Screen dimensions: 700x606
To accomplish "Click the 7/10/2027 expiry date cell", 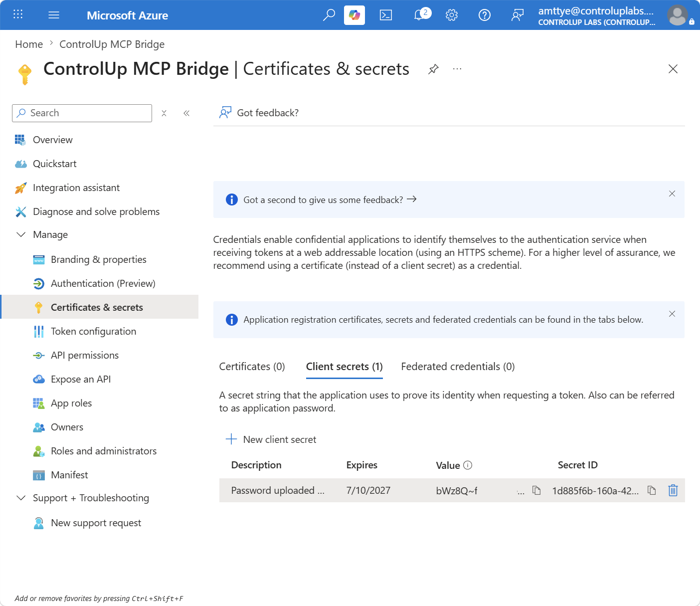I will (368, 490).
